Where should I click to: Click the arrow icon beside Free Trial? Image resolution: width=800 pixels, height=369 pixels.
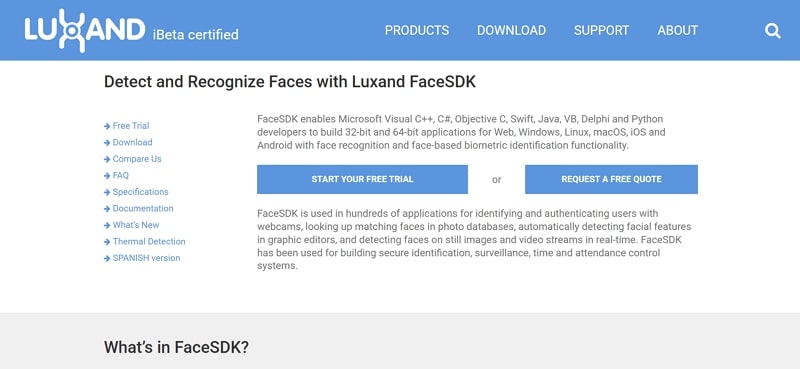(x=107, y=126)
